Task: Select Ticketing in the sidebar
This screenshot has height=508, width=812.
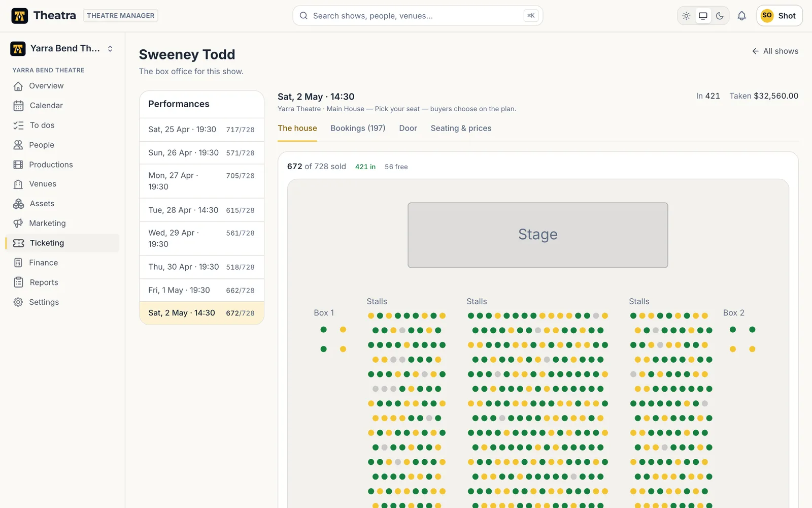Action: (62, 243)
